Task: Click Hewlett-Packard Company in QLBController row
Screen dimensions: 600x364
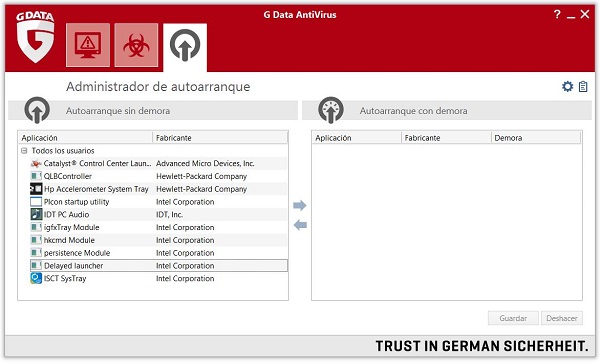Action: (201, 176)
